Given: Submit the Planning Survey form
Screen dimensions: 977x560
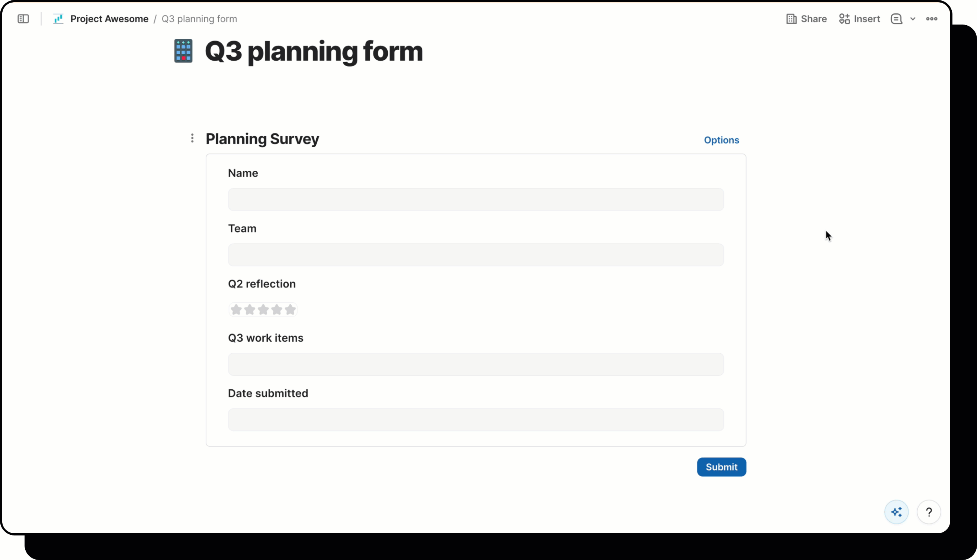Looking at the screenshot, I should click(721, 467).
